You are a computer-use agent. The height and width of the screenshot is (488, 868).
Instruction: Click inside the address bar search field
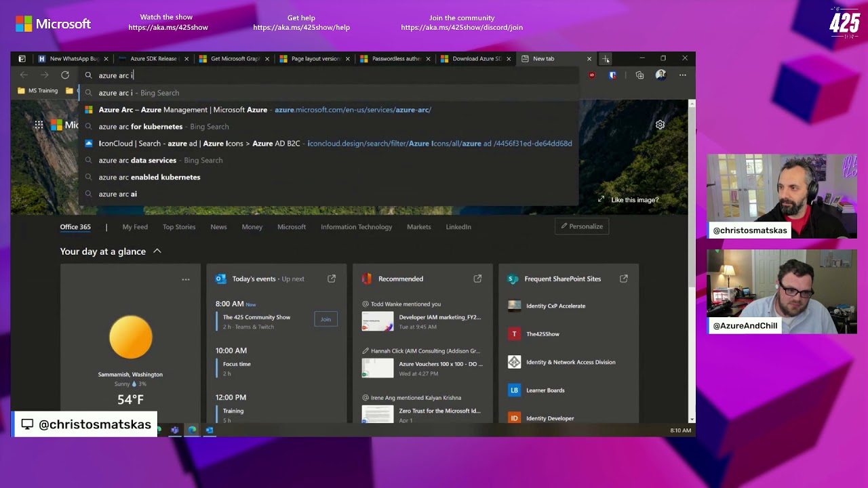[329, 75]
